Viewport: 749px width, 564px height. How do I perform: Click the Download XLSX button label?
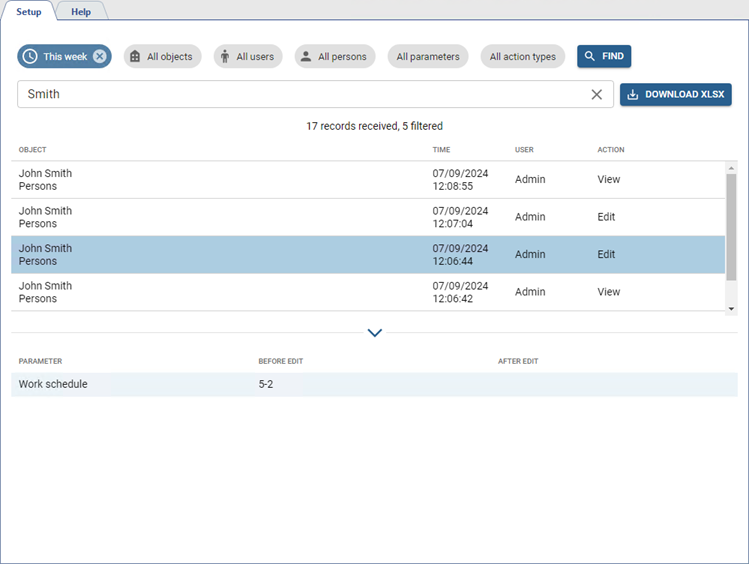pyautogui.click(x=685, y=95)
